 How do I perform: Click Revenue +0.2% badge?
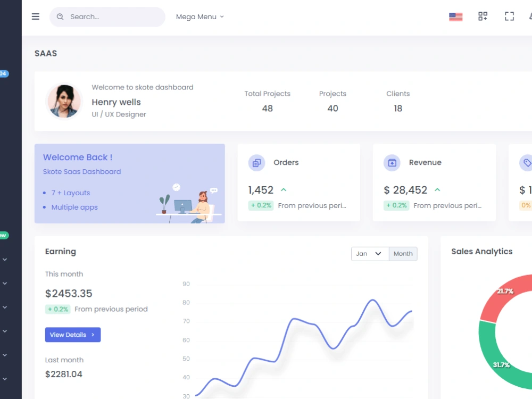[396, 205]
